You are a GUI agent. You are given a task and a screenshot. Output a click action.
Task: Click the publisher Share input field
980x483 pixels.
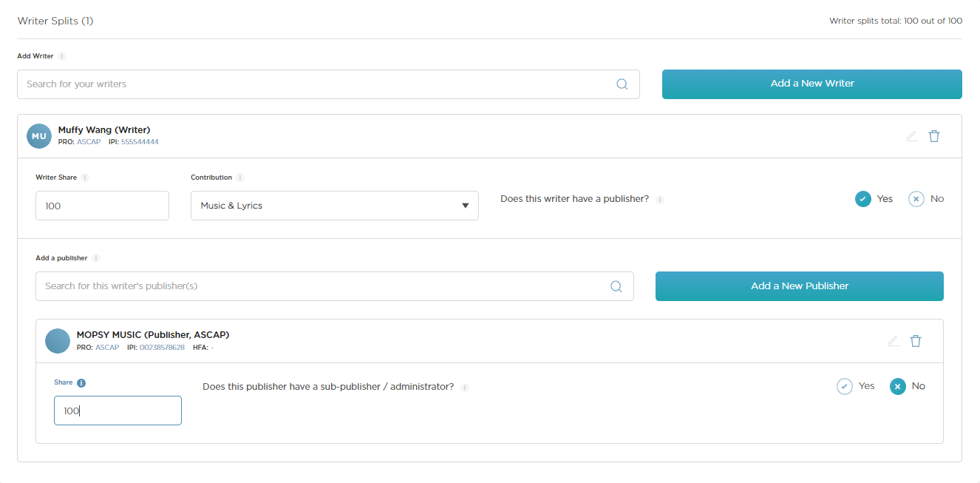tap(118, 411)
